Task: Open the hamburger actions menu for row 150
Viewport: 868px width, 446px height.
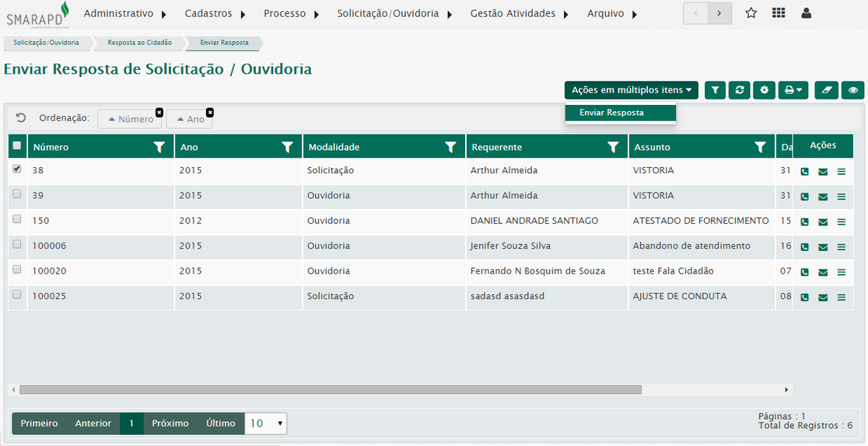Action: click(841, 222)
